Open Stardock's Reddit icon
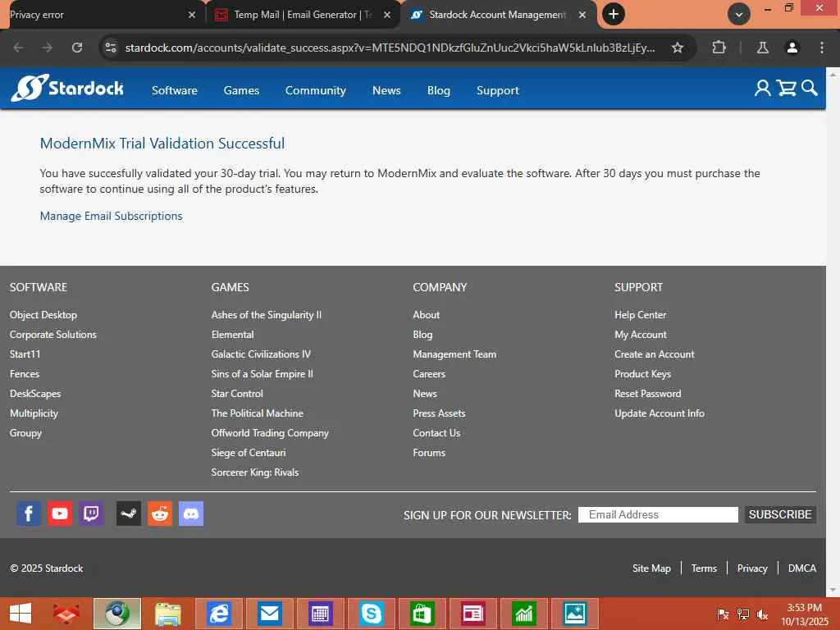The height and width of the screenshot is (630, 840). pos(160,514)
